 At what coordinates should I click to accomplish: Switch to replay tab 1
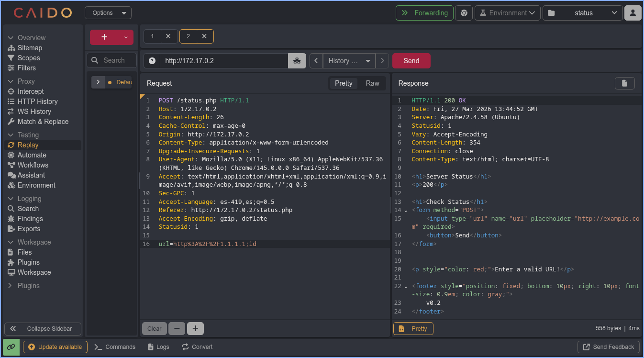pos(153,36)
